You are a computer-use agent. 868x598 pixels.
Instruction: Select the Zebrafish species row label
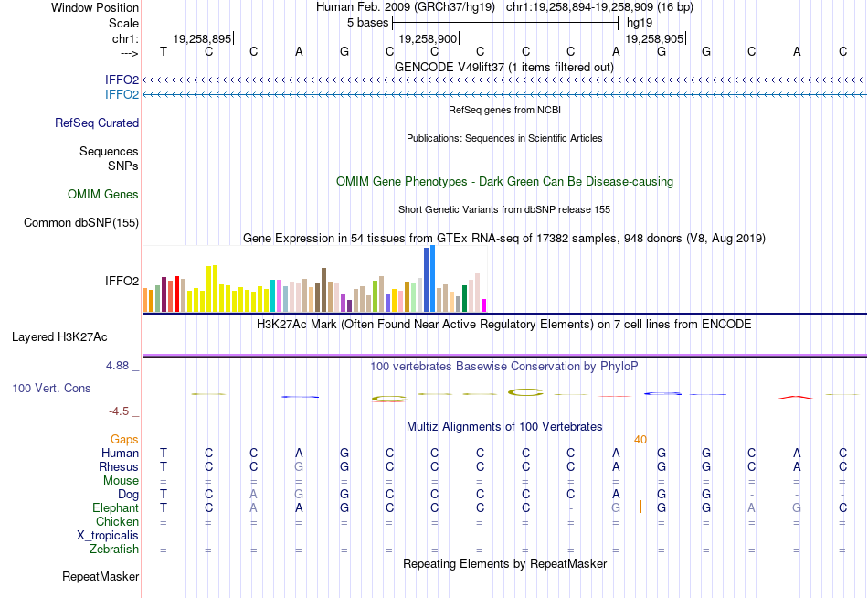click(x=114, y=550)
